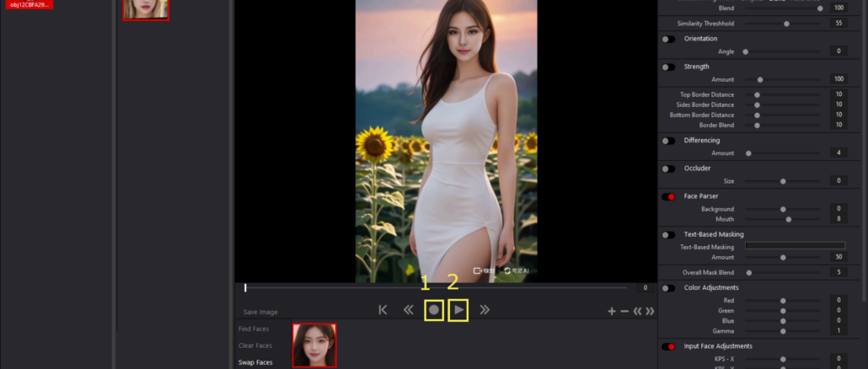Click the Find Faces button
The height and width of the screenshot is (369, 868).
point(255,329)
